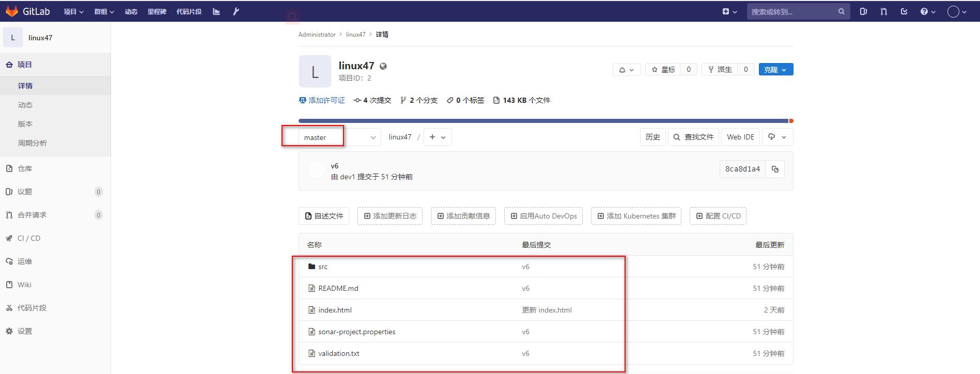Open the master branch selector
Image resolution: width=980 pixels, height=374 pixels.
click(x=340, y=137)
